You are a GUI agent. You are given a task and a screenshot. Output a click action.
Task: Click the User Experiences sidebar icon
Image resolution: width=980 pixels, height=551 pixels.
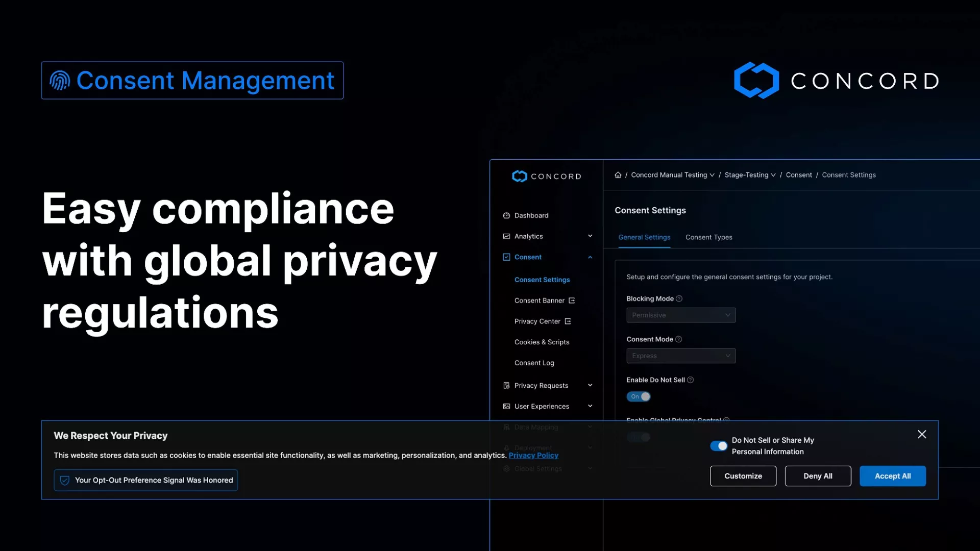click(506, 407)
